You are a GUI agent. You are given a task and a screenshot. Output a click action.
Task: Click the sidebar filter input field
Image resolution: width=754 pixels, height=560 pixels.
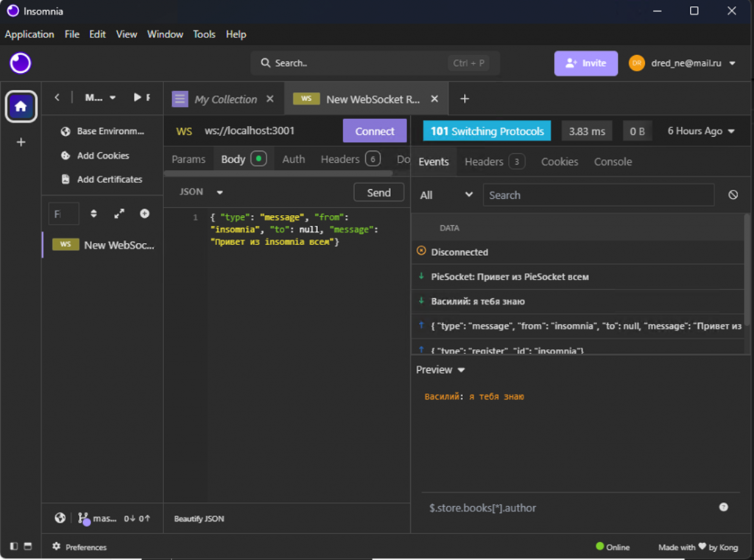tap(63, 213)
